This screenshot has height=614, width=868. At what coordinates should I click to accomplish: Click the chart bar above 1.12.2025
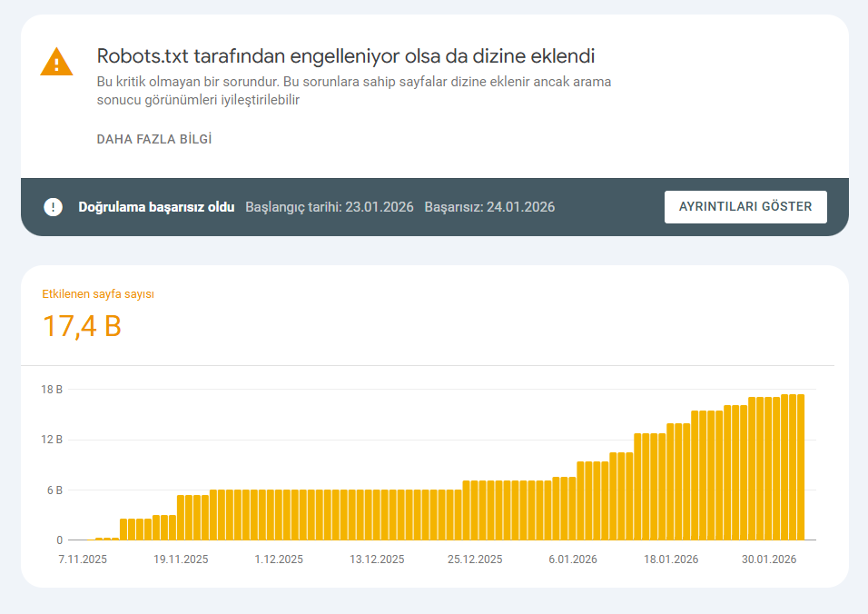(x=279, y=514)
